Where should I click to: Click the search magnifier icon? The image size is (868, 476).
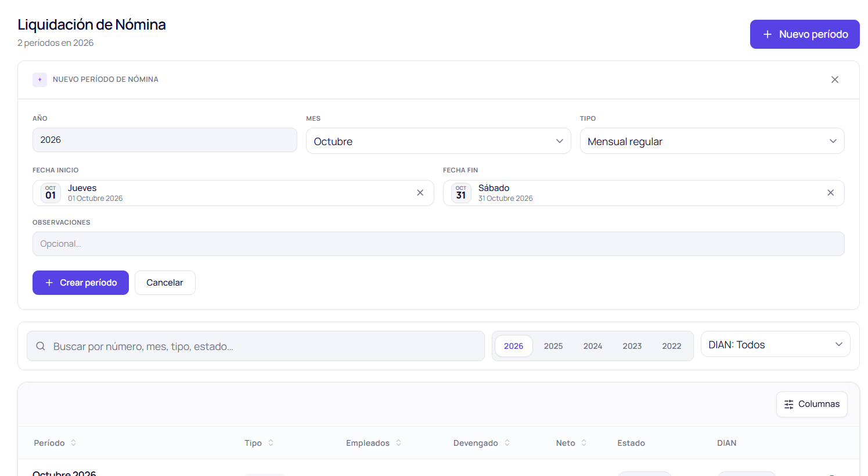41,346
